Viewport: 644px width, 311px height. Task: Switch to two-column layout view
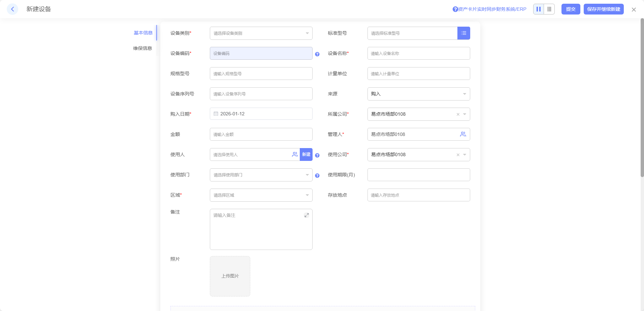point(539,9)
